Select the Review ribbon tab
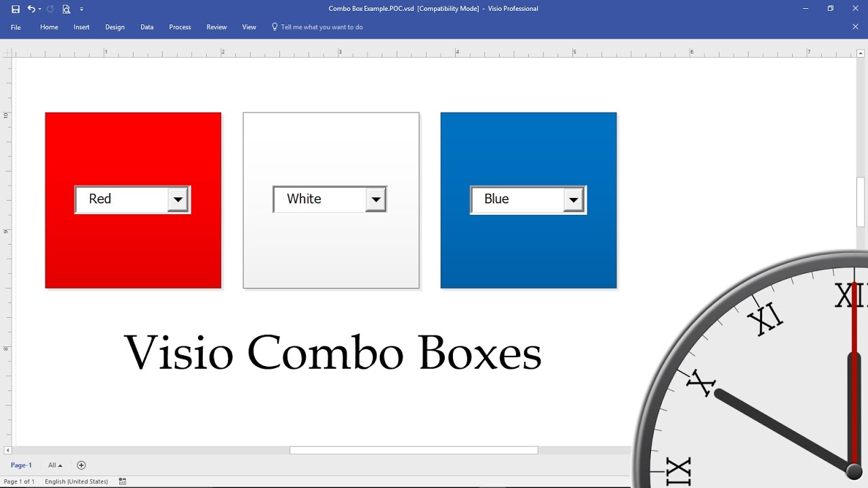 coord(216,27)
